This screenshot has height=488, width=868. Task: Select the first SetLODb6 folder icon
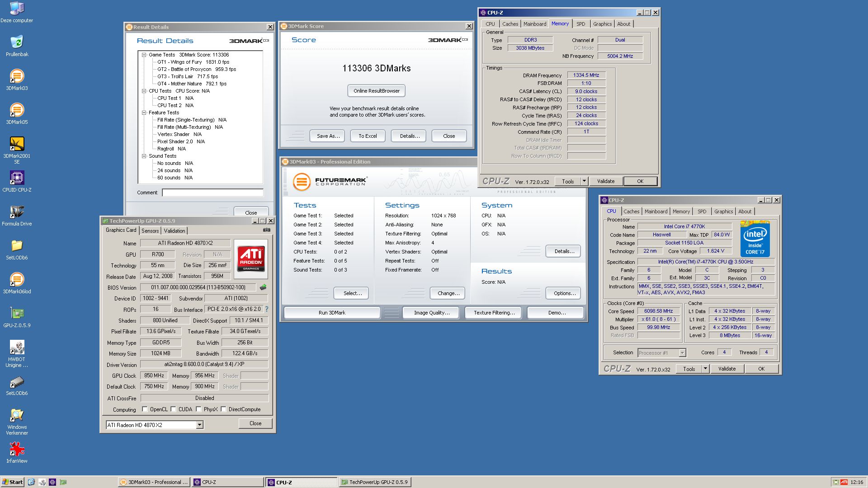coord(17,249)
